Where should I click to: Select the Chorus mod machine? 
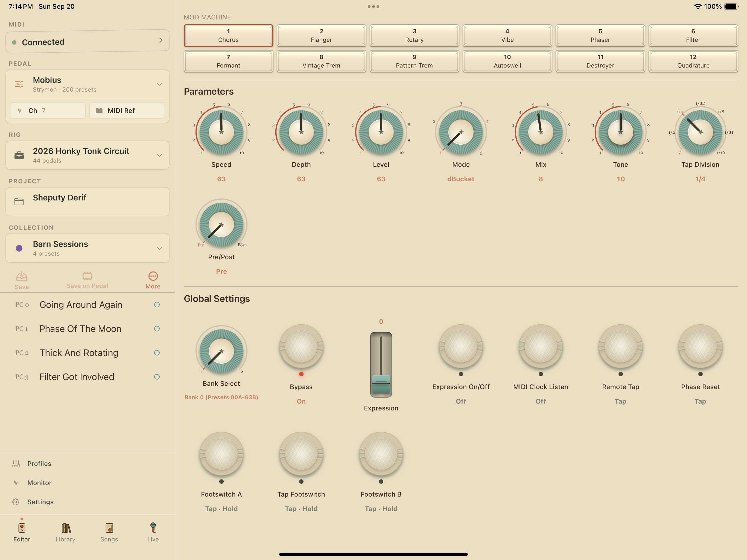coord(228,36)
